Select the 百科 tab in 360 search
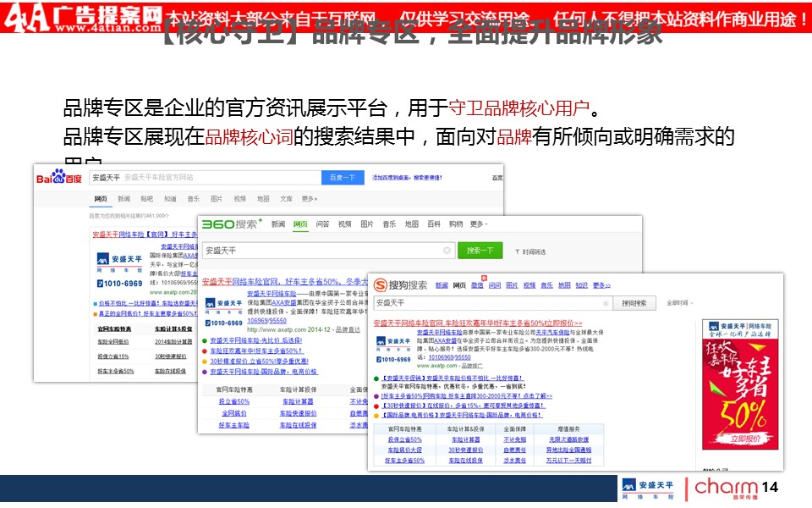The image size is (812, 508). click(x=433, y=224)
